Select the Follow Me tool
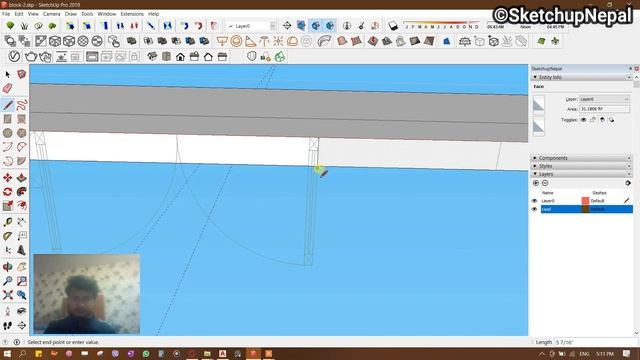Screen dimensions: 640x360 pos(22,191)
